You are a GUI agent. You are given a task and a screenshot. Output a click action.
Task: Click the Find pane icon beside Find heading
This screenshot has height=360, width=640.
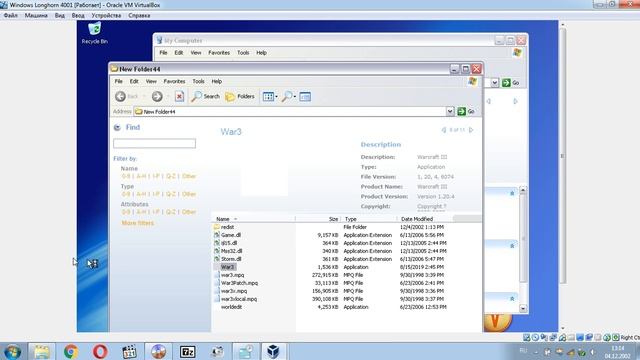tap(117, 127)
